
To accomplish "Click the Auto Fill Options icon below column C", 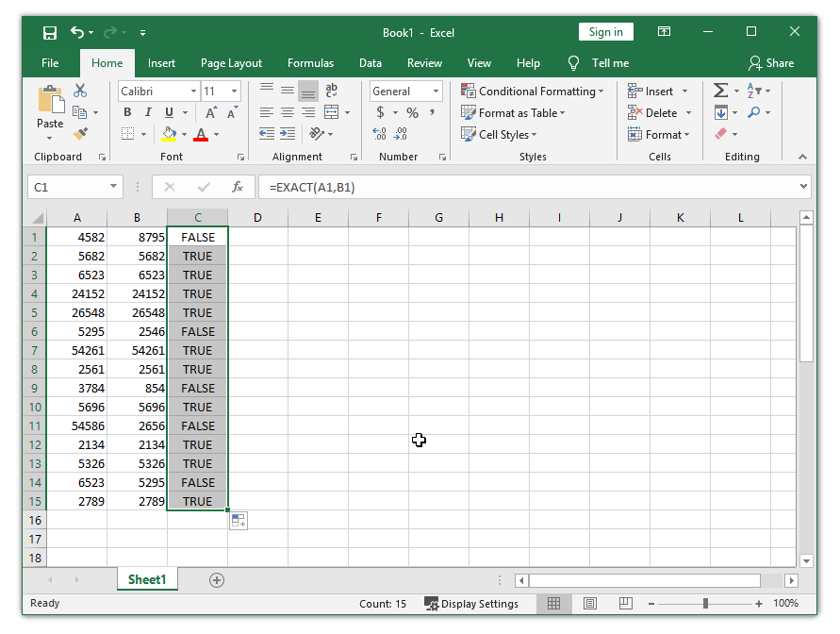I will 238,521.
